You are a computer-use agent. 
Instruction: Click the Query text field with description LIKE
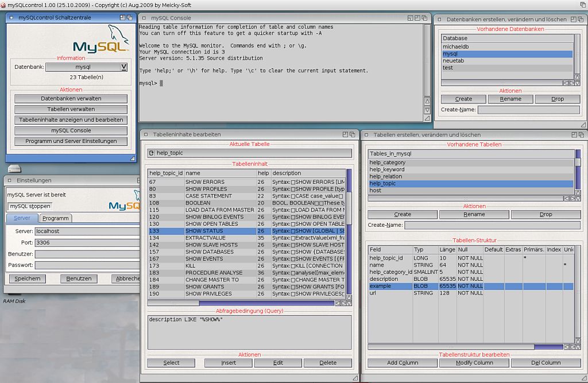[x=249, y=331]
